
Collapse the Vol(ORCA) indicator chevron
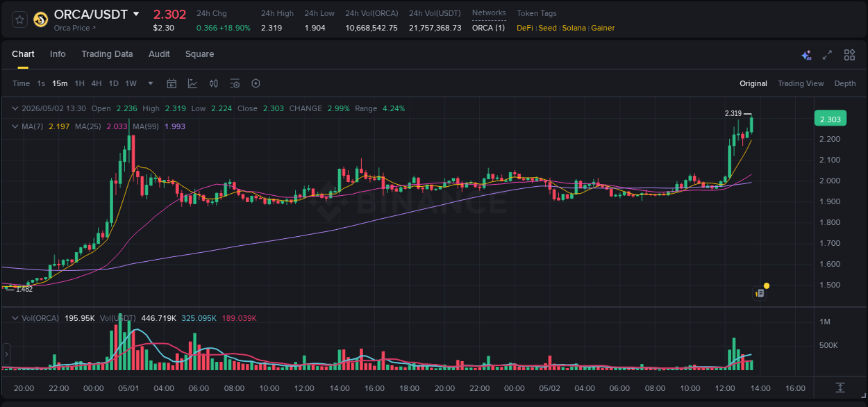point(15,318)
